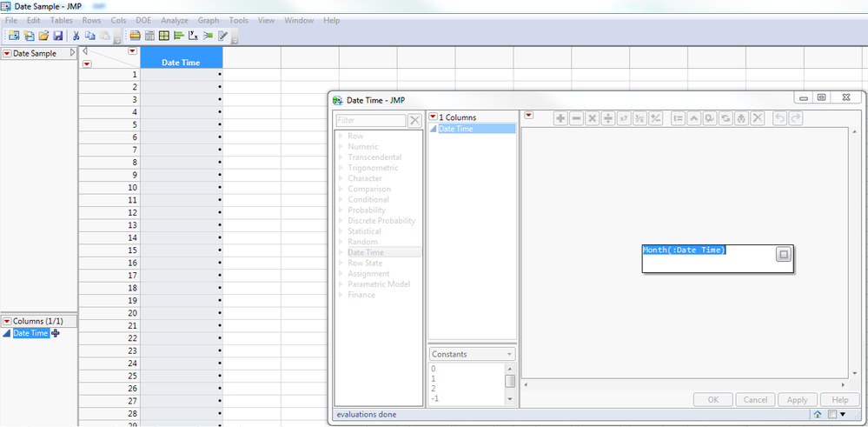The height and width of the screenshot is (427, 868).
Task: Insert root operator in formula editor
Action: (639, 118)
